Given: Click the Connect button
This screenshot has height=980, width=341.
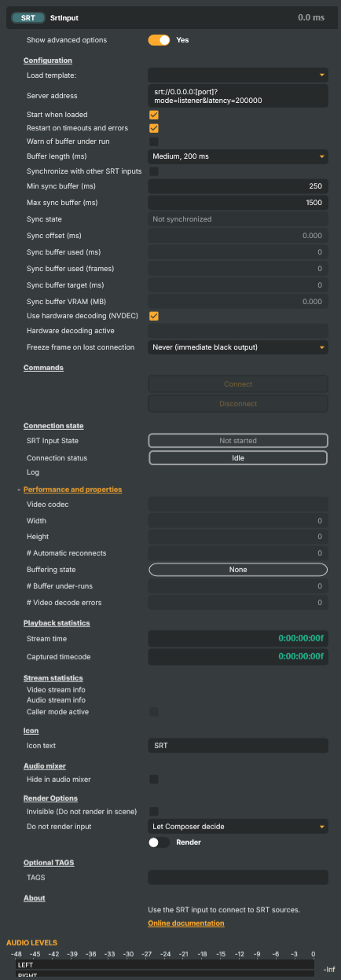Looking at the screenshot, I should click(x=238, y=384).
